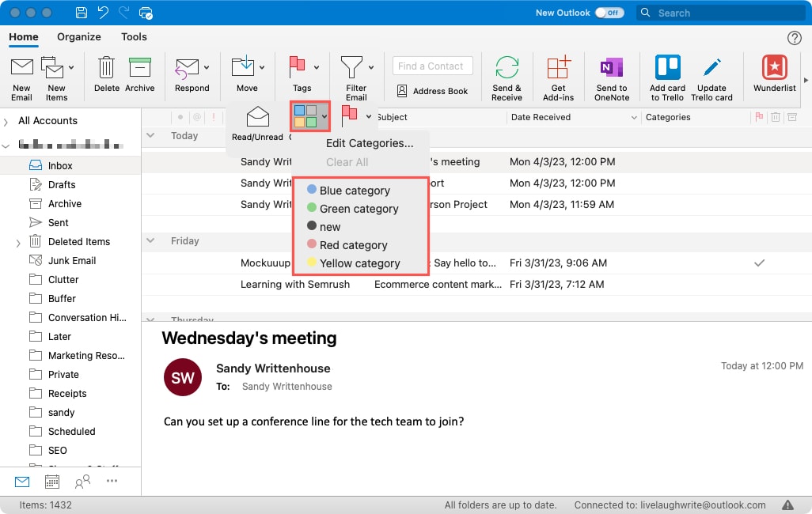Viewport: 812px width, 514px height.
Task: Switch to the Calendar view
Action: (x=52, y=481)
